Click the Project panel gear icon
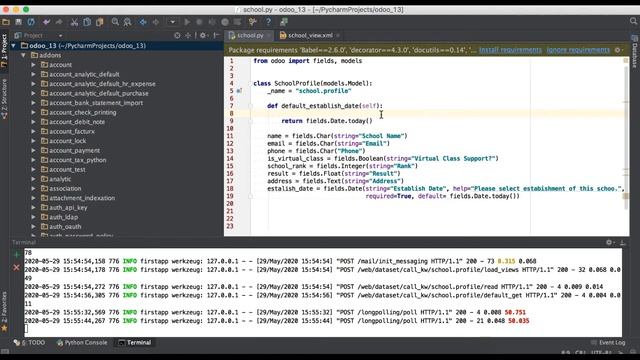Viewport: 640px width, 360px height. (x=203, y=36)
